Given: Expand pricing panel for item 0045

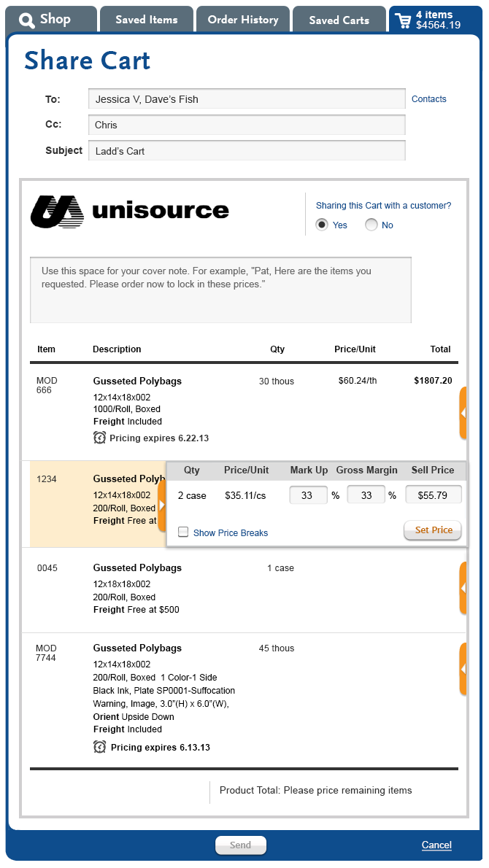Looking at the screenshot, I should pyautogui.click(x=463, y=588).
